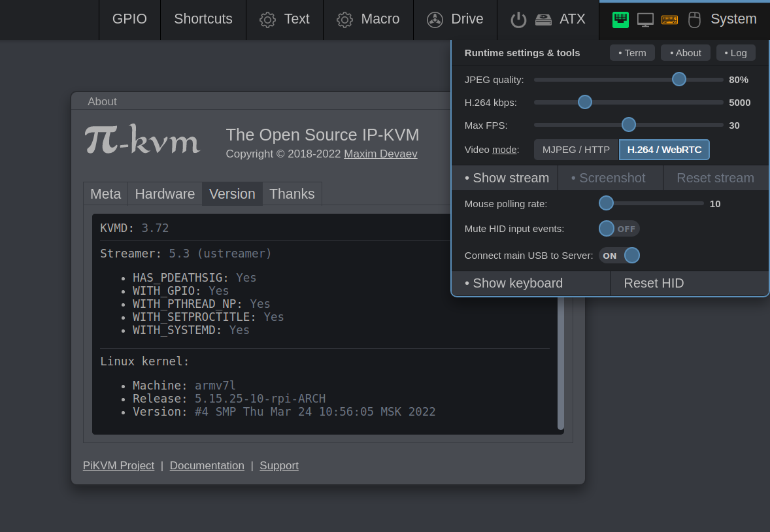
Task: Click the JPEG quality slider handle
Action: pos(679,79)
